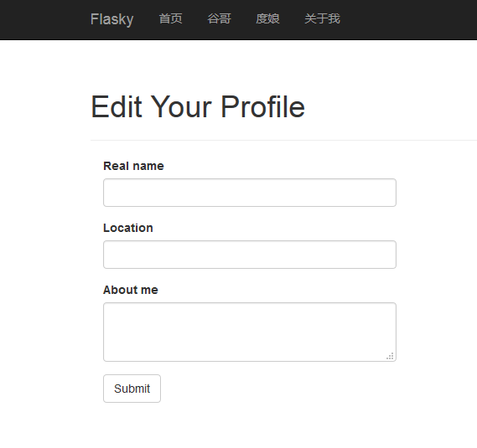Screen dimensions: 477x448
Task: Select the Real name label
Action: click(x=133, y=166)
